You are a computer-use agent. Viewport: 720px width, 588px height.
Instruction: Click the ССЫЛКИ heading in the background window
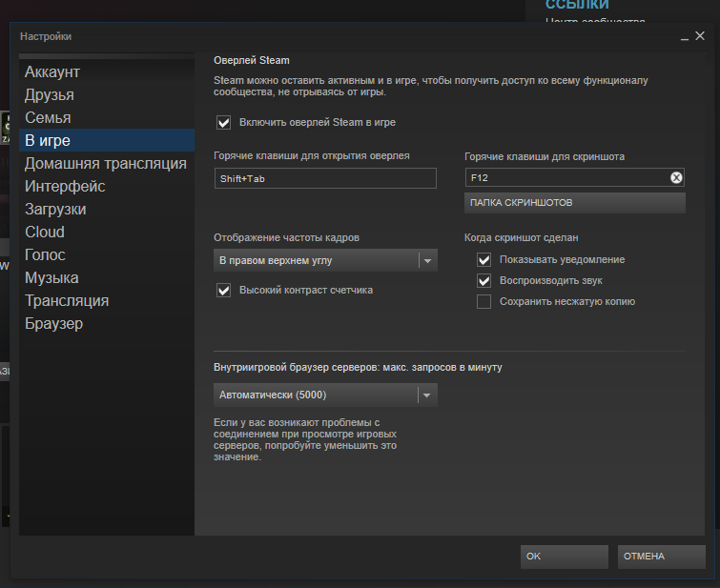coord(577,5)
